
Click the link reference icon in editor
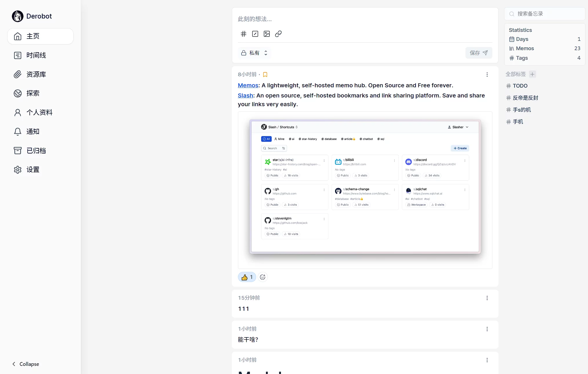click(278, 34)
